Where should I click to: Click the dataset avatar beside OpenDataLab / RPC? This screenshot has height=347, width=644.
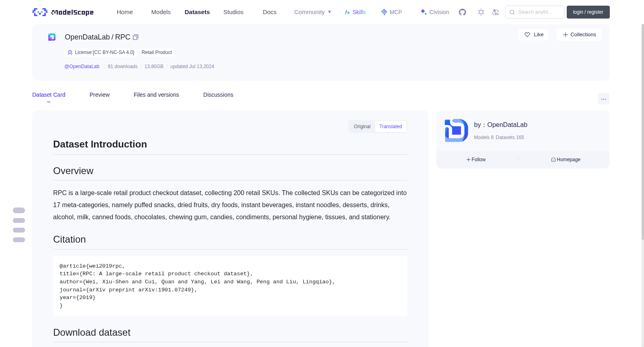click(x=52, y=37)
